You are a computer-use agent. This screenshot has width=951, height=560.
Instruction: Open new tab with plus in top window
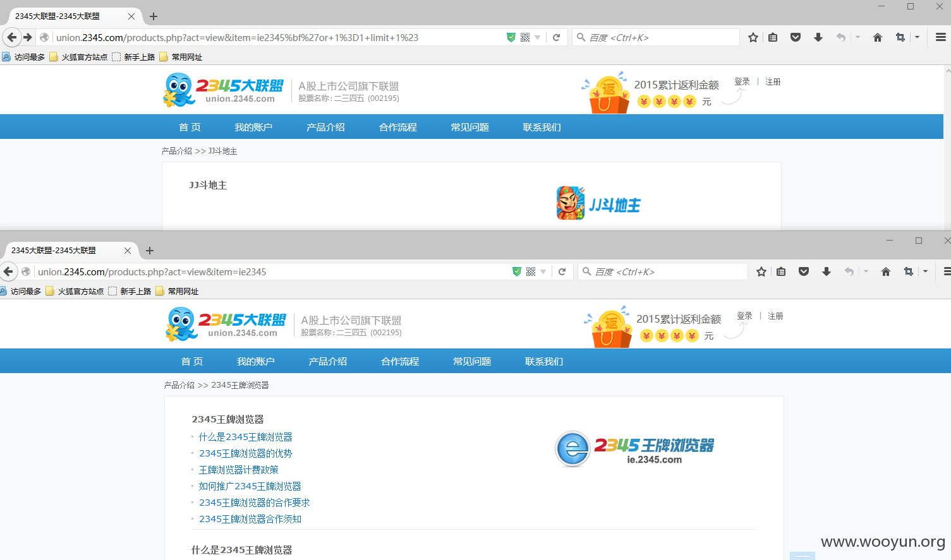pyautogui.click(x=154, y=16)
